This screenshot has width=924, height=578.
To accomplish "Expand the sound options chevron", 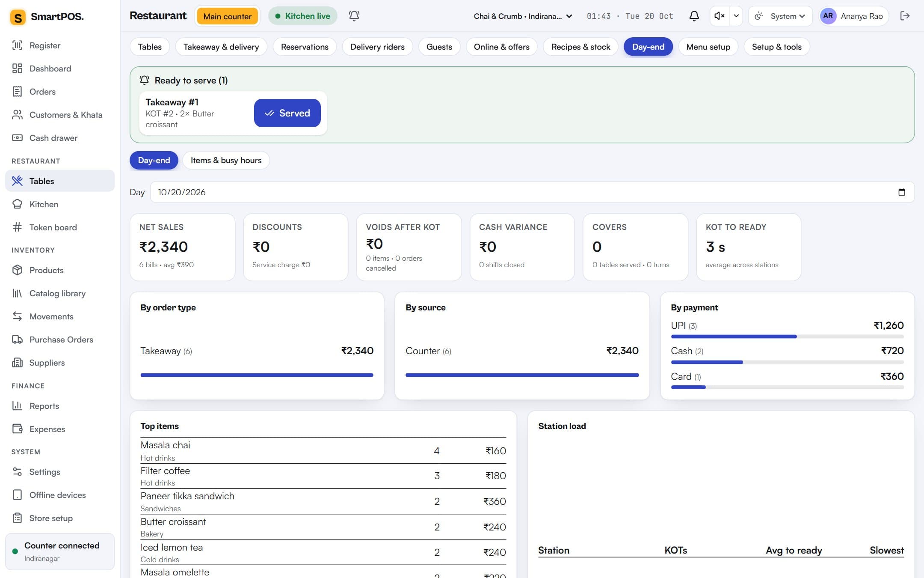I will pyautogui.click(x=736, y=16).
